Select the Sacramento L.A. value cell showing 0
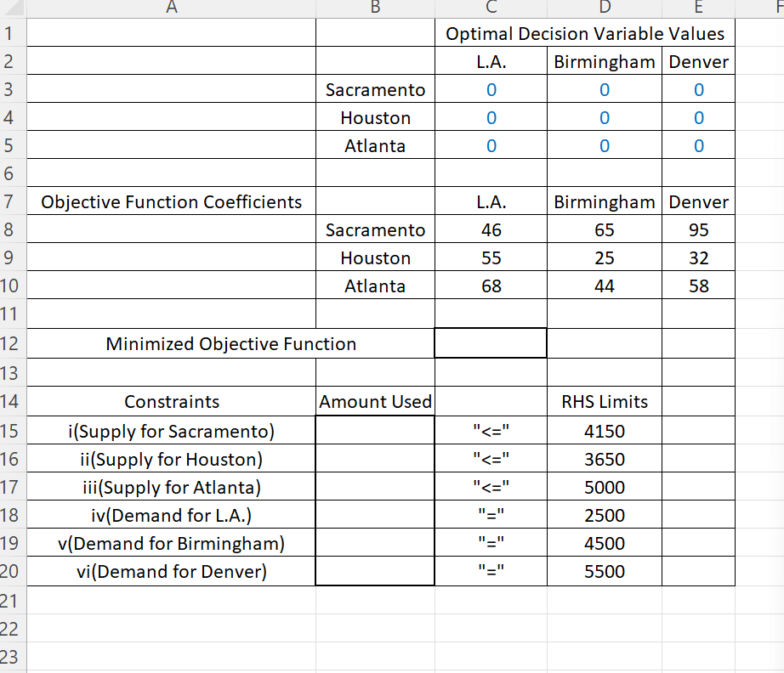The height and width of the screenshot is (673, 784). click(490, 89)
